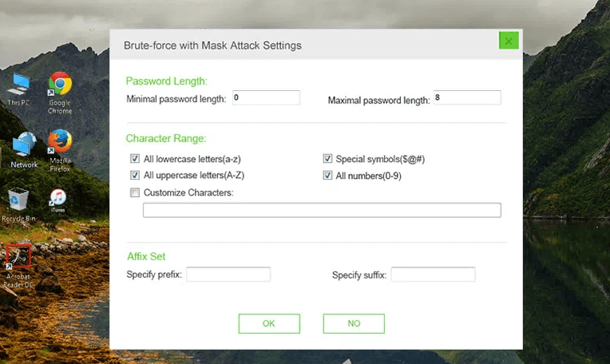This screenshot has height=364, width=610.
Task: Launch Mozilla Firefox shortcut
Action: 60,142
